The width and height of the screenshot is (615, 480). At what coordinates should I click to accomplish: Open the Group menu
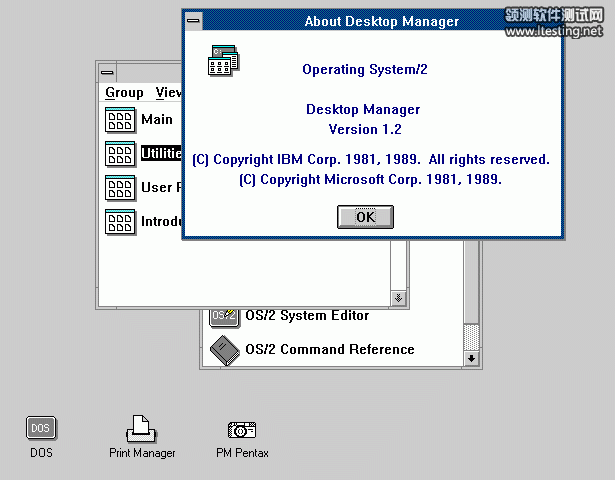pyautogui.click(x=124, y=92)
